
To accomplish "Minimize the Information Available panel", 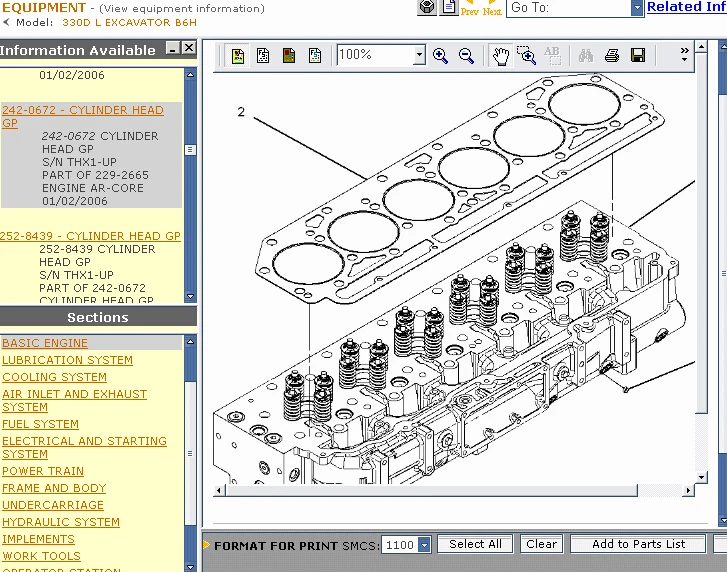I will tap(173, 48).
